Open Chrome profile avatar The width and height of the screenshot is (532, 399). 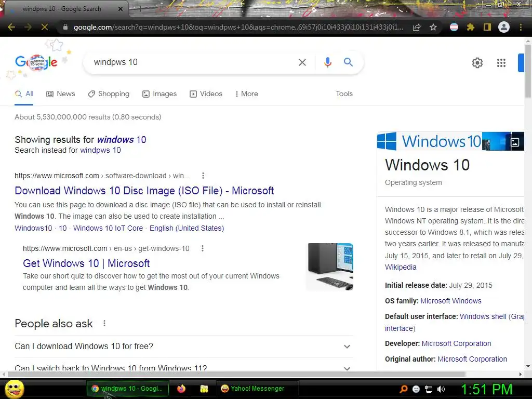pos(504,27)
